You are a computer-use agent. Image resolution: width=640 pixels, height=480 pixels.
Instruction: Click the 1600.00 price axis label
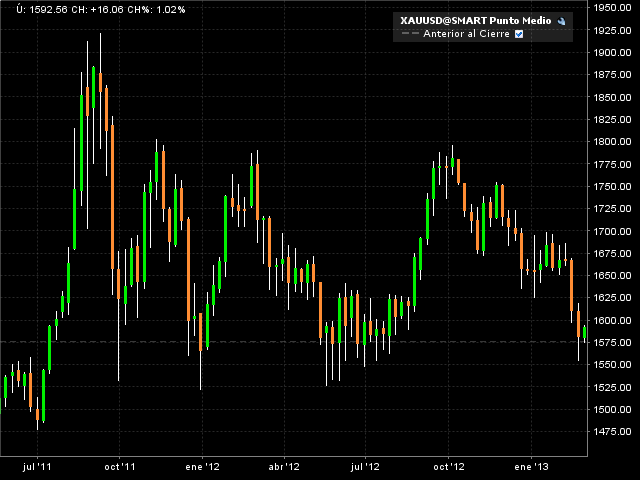tap(612, 320)
